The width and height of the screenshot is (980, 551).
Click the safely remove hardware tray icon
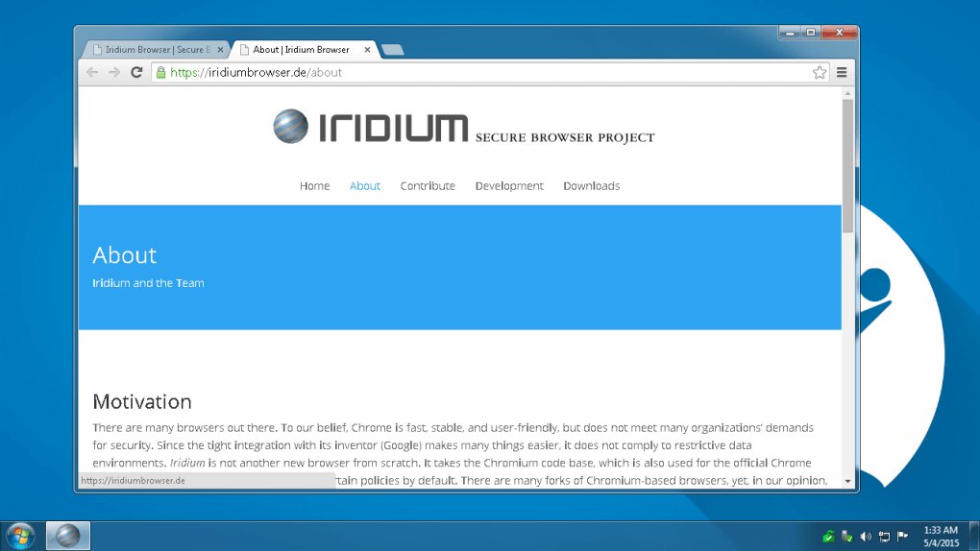pos(846,537)
